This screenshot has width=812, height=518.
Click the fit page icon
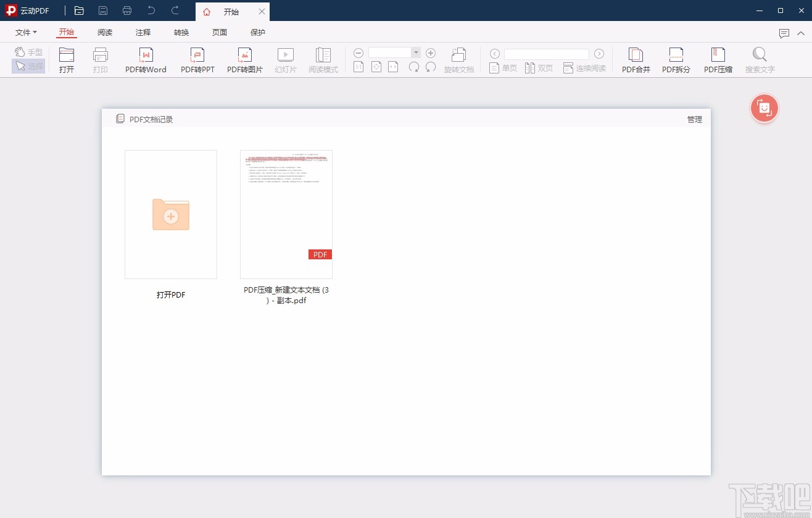pyautogui.click(x=376, y=67)
